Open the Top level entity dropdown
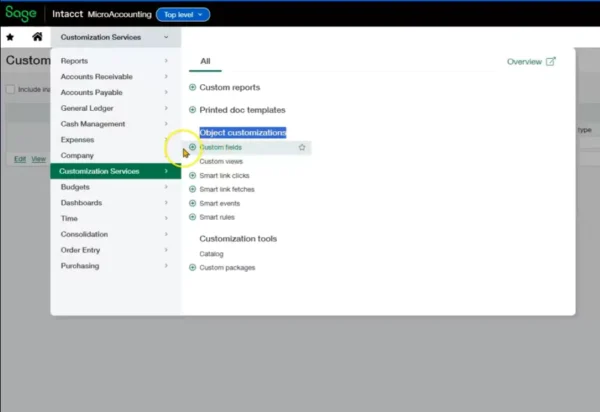This screenshot has height=412, width=600. tap(183, 15)
